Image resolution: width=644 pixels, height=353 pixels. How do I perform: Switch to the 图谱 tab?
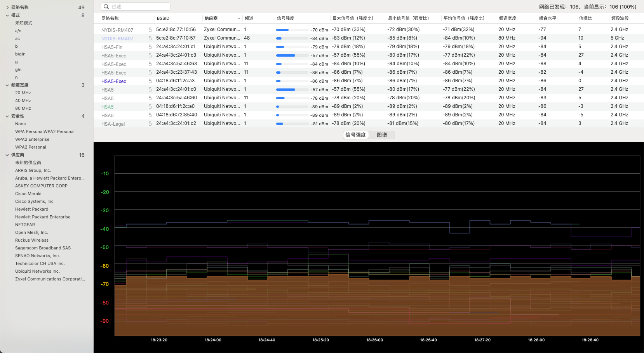[382, 135]
